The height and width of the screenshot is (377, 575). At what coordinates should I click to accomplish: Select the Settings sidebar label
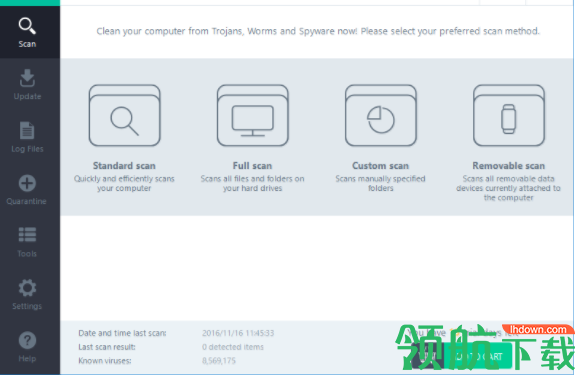[x=27, y=306]
